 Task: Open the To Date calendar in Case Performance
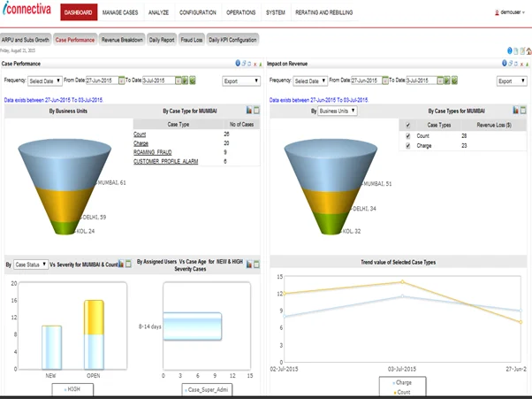pos(179,81)
